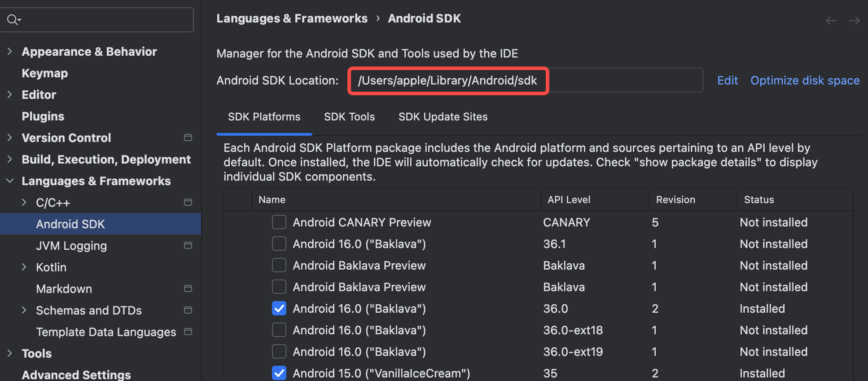The width and height of the screenshot is (868, 381).
Task: Switch to the SDK Update Sites tab
Action: click(443, 117)
